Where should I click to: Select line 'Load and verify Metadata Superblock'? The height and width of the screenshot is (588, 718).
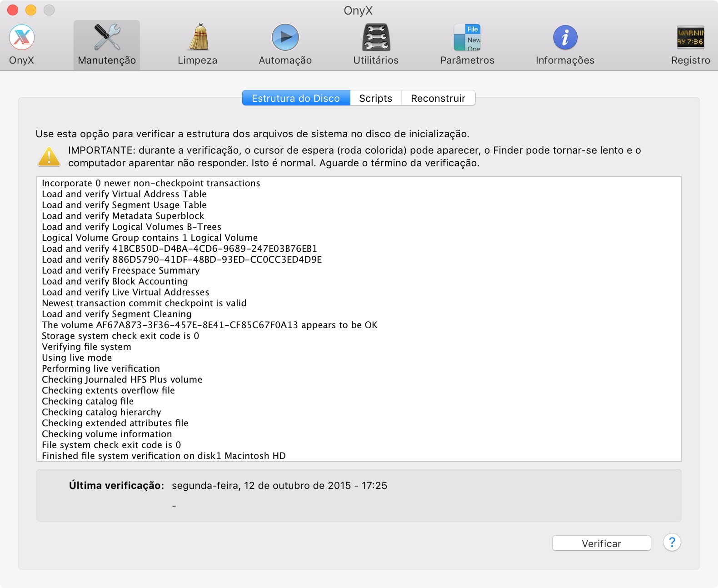[123, 216]
